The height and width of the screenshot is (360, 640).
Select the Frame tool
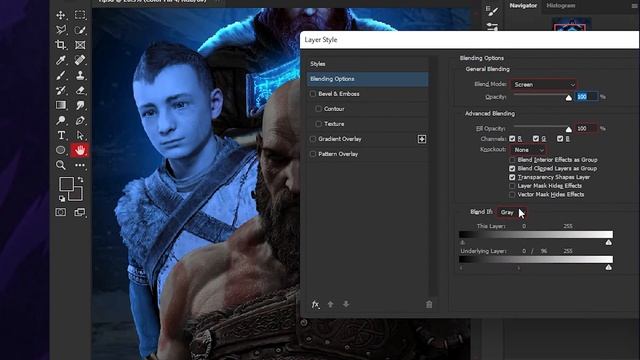coord(80,45)
